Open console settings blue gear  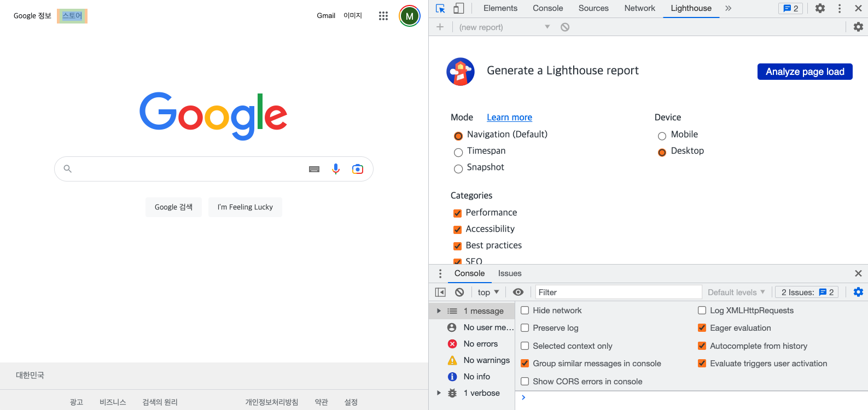click(x=858, y=292)
